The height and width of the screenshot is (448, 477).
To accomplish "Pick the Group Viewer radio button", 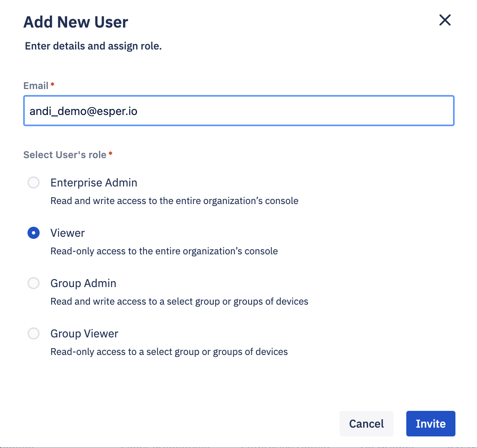I will coord(34,333).
